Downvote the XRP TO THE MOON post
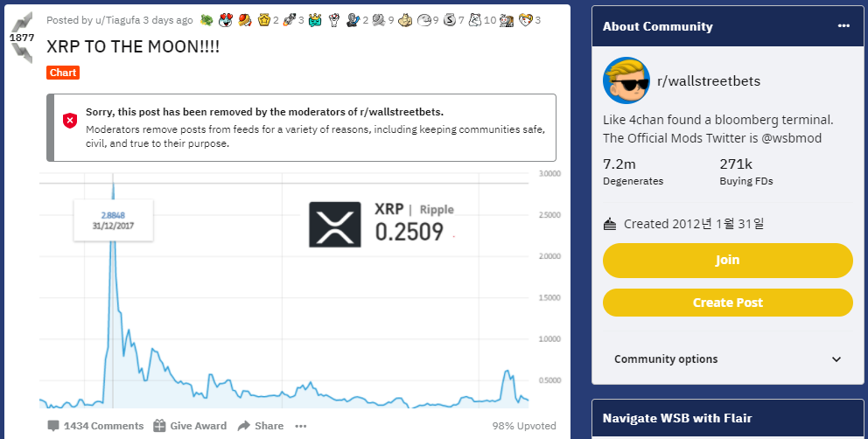 tap(22, 53)
